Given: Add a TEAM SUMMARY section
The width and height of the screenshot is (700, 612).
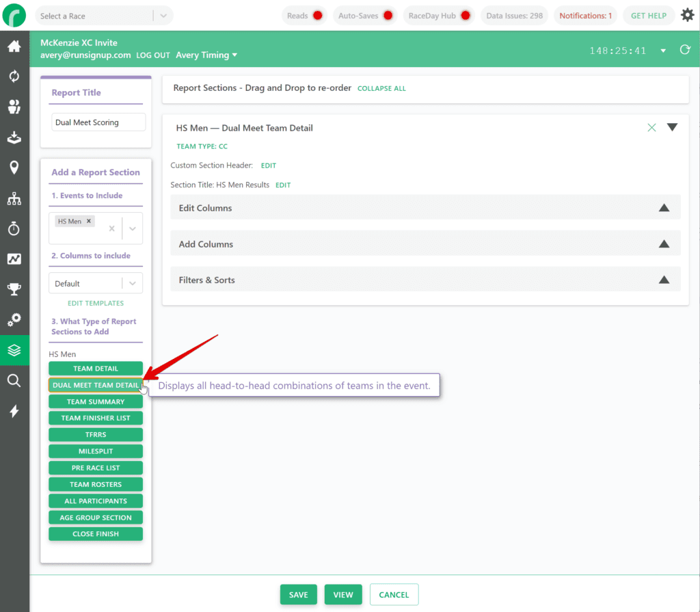Looking at the screenshot, I should tap(96, 401).
